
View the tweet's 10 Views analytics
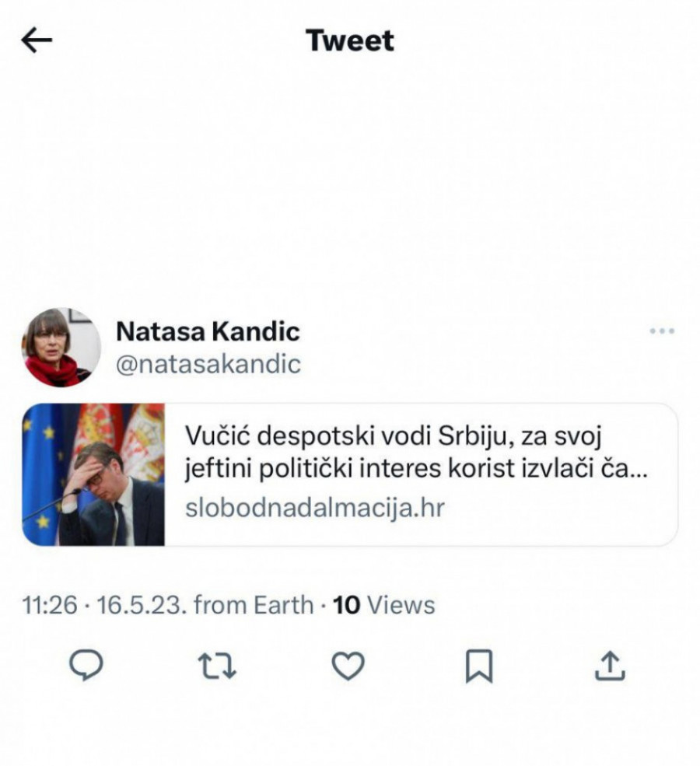[383, 605]
